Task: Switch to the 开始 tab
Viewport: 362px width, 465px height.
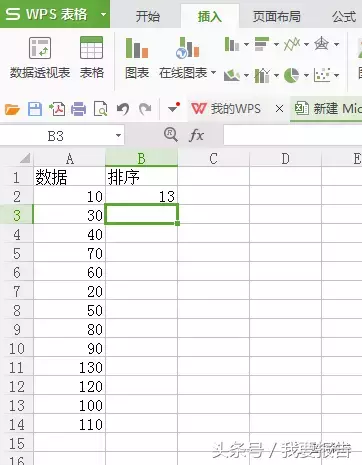Action: click(147, 16)
